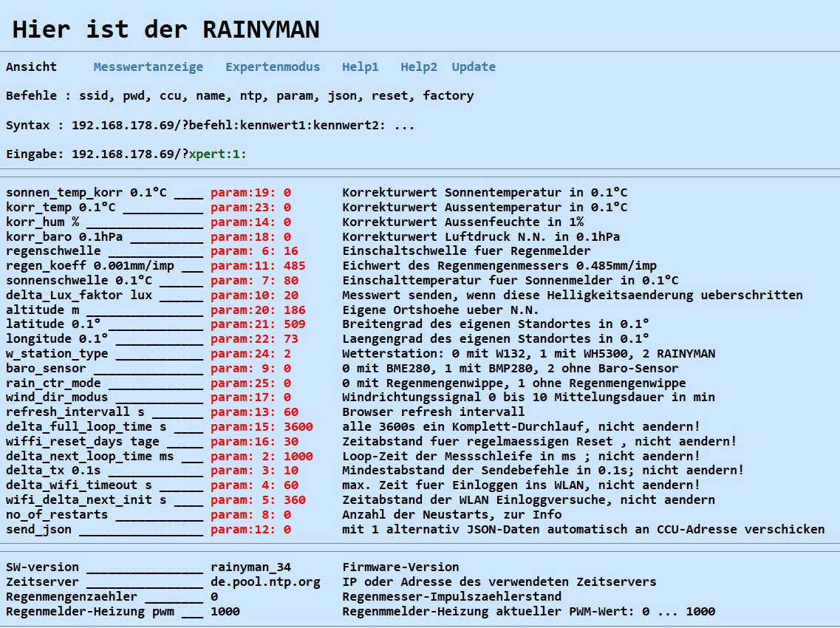The width and height of the screenshot is (840, 628).
Task: Click the 'korr_temp 0.1°C' parameter name
Action: pyautogui.click(x=61, y=207)
